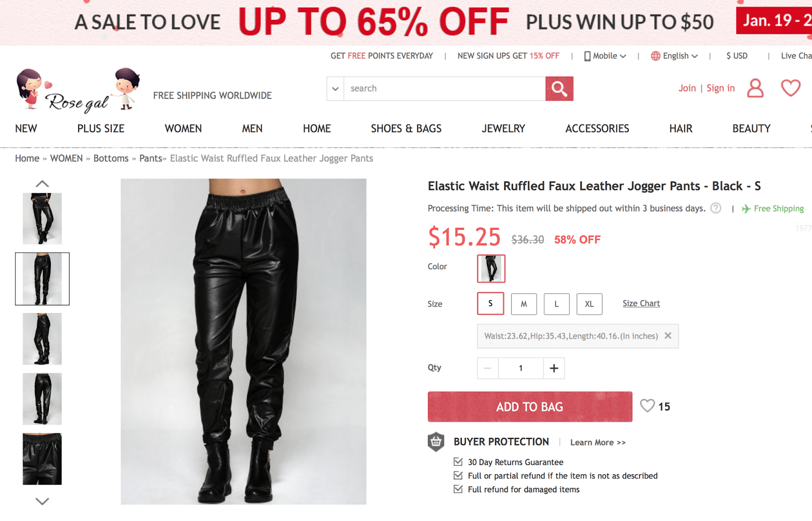Expand the search category dropdown arrow
Image resolution: width=812 pixels, height=521 pixels.
click(x=335, y=89)
